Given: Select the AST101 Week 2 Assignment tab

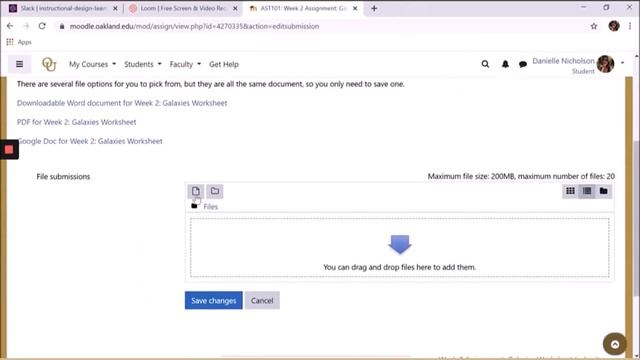Looking at the screenshot, I should point(303,8).
